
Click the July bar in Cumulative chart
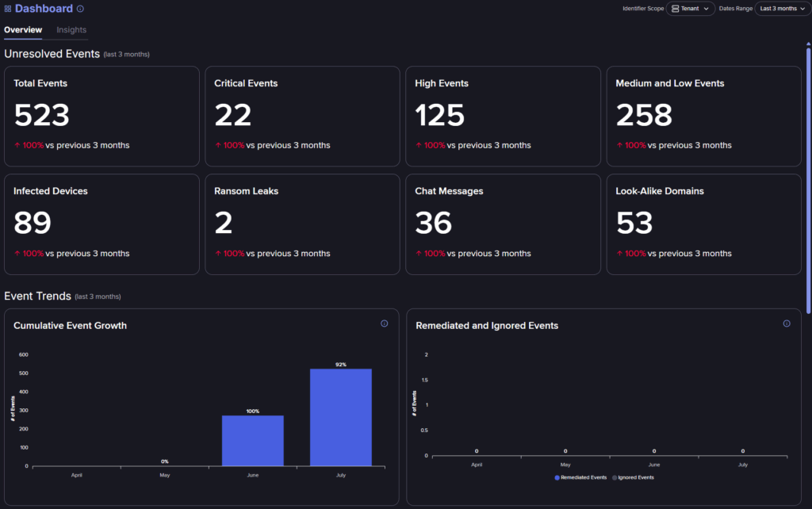pos(341,417)
